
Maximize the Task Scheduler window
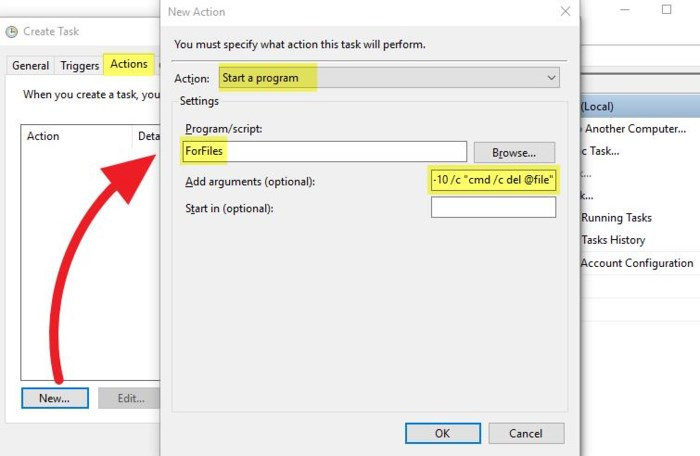coord(667,9)
